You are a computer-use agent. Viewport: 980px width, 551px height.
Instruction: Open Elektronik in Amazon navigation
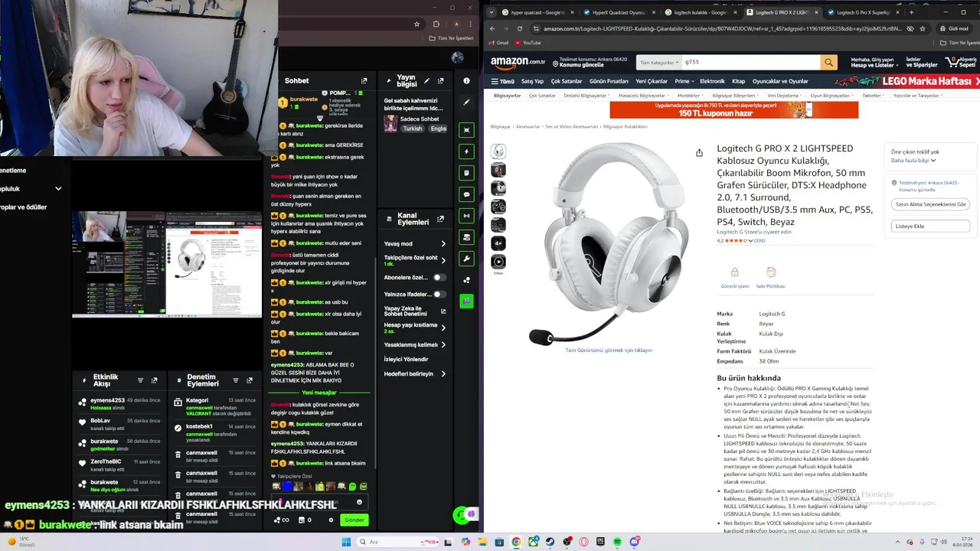coord(712,81)
